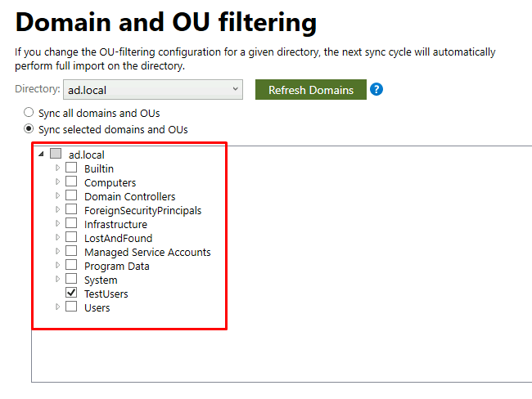
Task: Tick the Managed Service Accounts checkbox
Action: coord(71,252)
